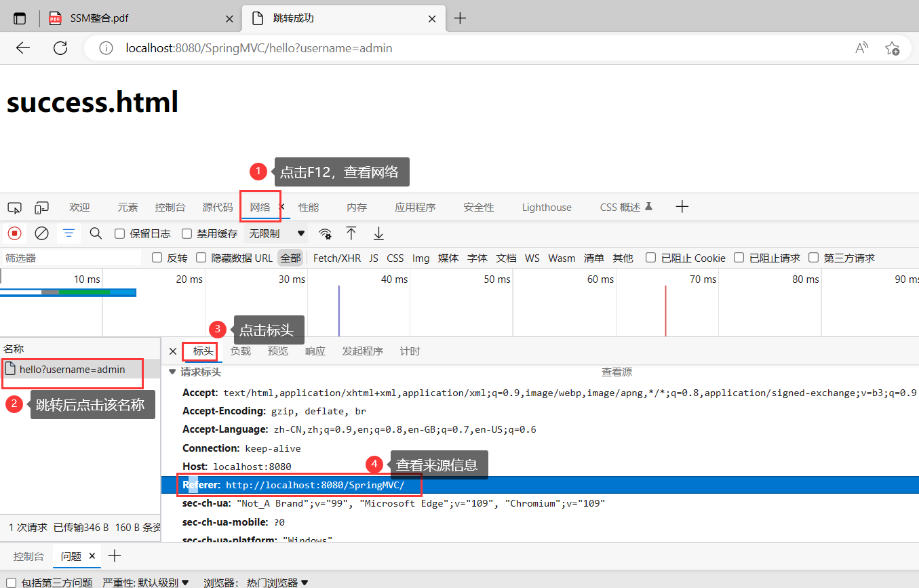Clear the network log icon
Screen dimensions: 919x588
(x=41, y=233)
